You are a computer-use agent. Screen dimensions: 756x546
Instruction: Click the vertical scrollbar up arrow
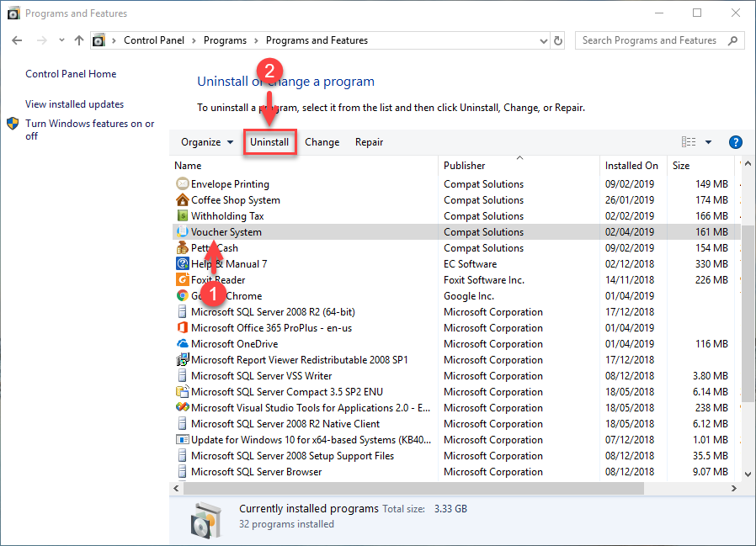tap(748, 163)
